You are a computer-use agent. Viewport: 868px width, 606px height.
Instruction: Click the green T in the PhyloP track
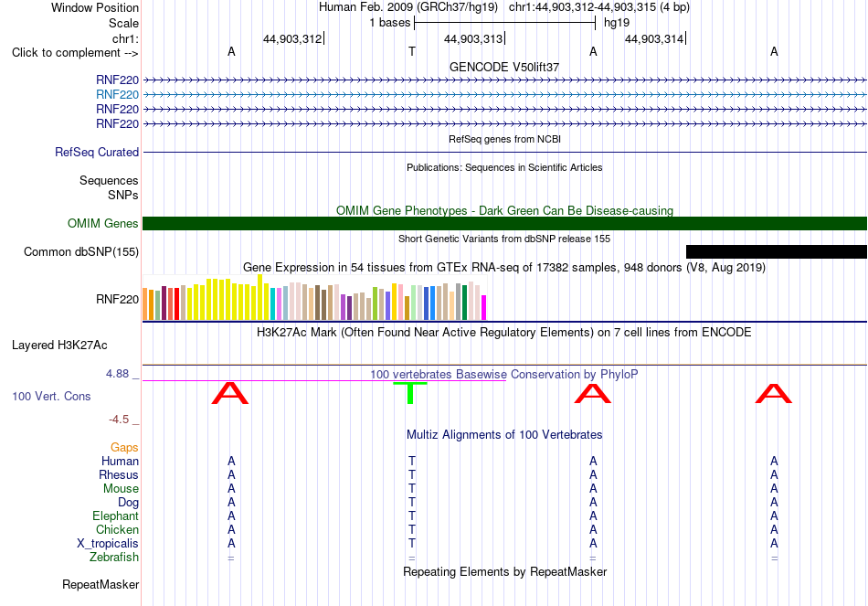click(x=410, y=393)
